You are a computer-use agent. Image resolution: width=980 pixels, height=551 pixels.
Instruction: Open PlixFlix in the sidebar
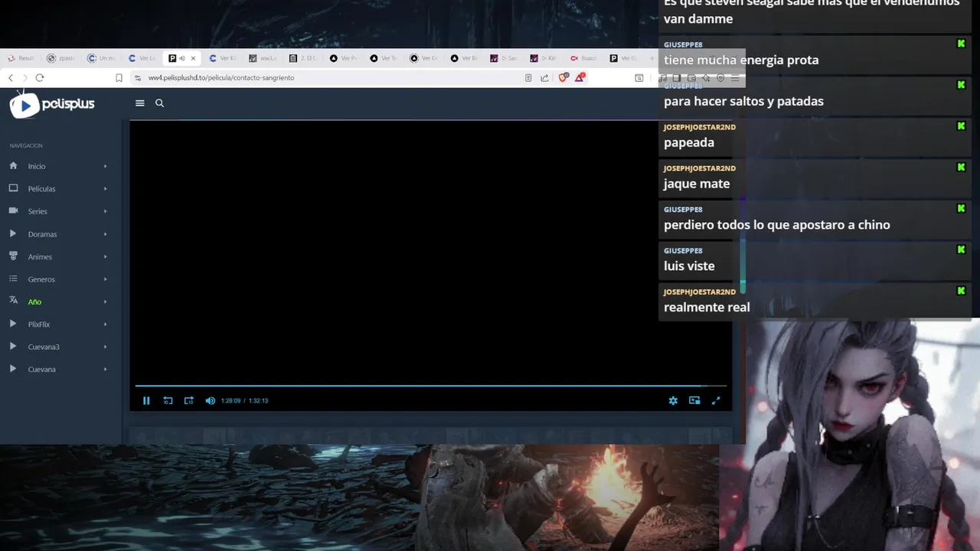(38, 324)
